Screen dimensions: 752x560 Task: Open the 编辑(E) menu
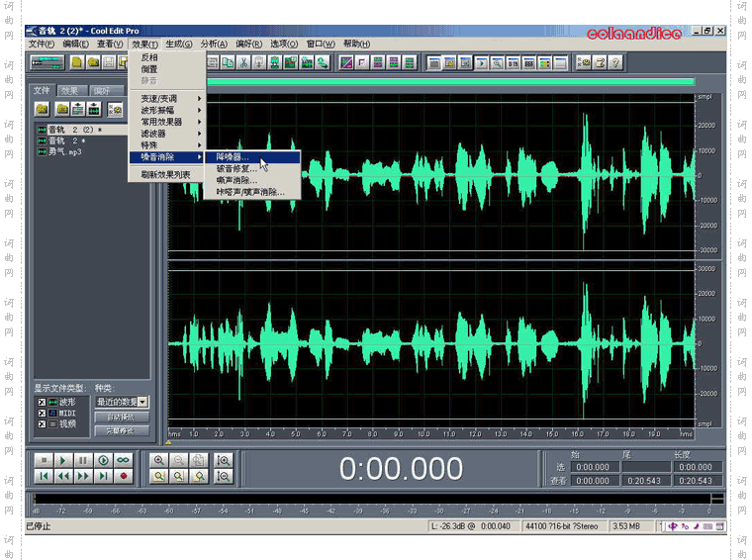point(76,45)
